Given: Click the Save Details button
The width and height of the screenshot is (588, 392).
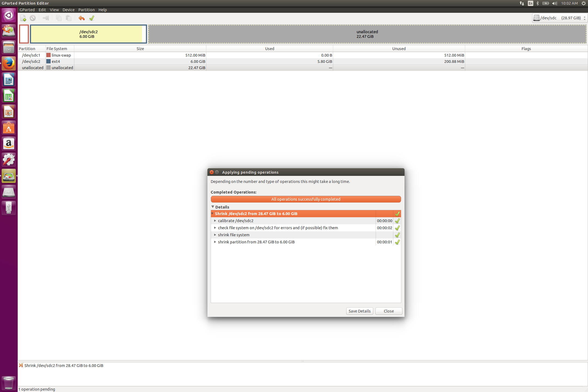Looking at the screenshot, I should coord(359,311).
